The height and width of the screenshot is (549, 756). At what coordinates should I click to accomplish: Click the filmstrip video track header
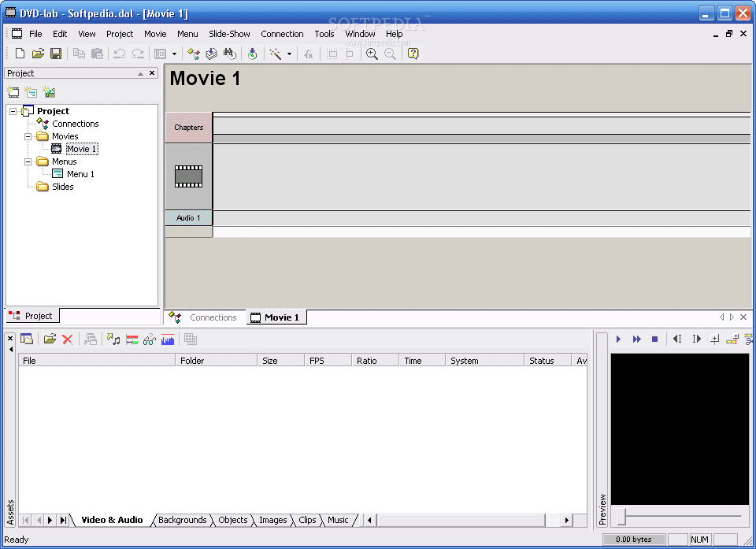188,176
